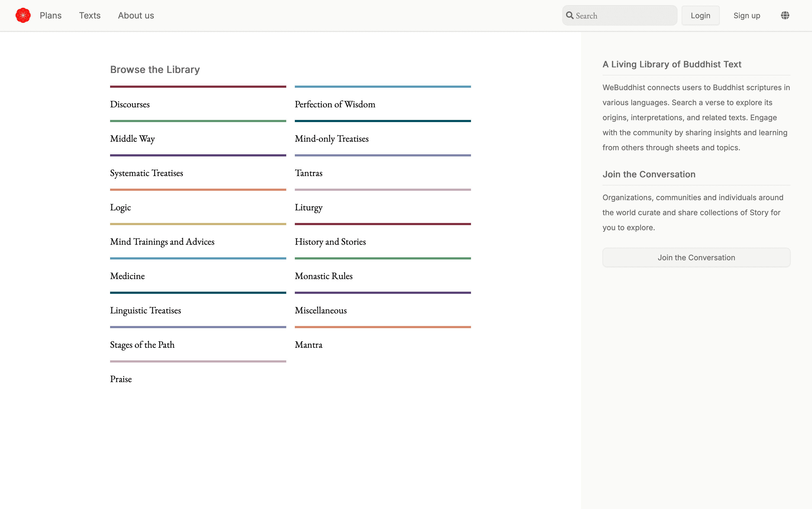Open the Texts menu item
The image size is (812, 509).
[90, 16]
